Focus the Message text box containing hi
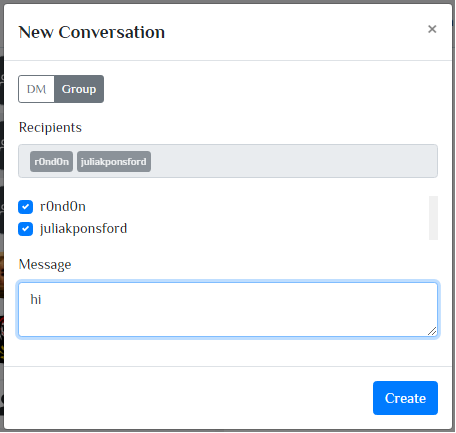The height and width of the screenshot is (433, 456). [228, 309]
